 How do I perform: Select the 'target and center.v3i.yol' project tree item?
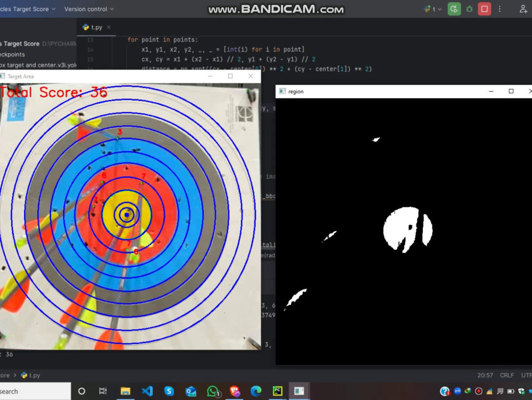point(38,65)
